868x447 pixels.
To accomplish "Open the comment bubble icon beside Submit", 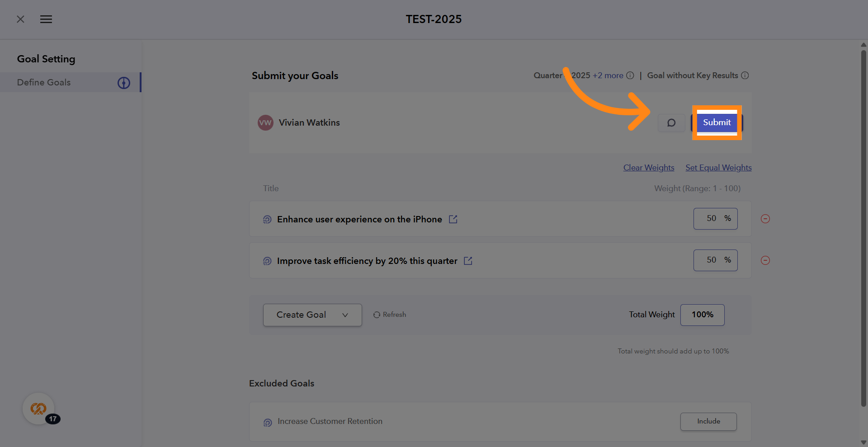I will pos(671,123).
